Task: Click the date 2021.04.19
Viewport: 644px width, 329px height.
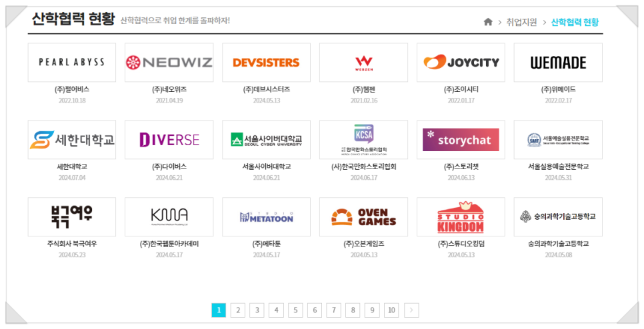Action: (169, 101)
